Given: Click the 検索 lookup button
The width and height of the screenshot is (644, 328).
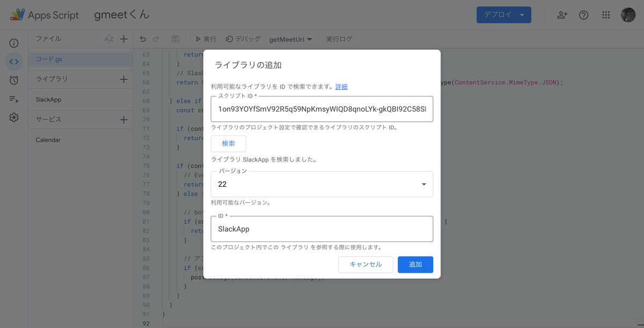Looking at the screenshot, I should pyautogui.click(x=229, y=143).
